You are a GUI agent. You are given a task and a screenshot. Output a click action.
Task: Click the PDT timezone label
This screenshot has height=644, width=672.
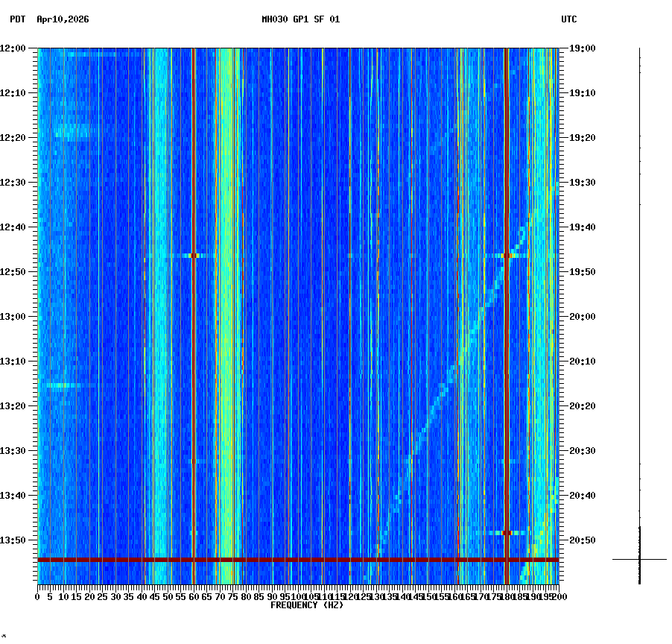click(13, 21)
